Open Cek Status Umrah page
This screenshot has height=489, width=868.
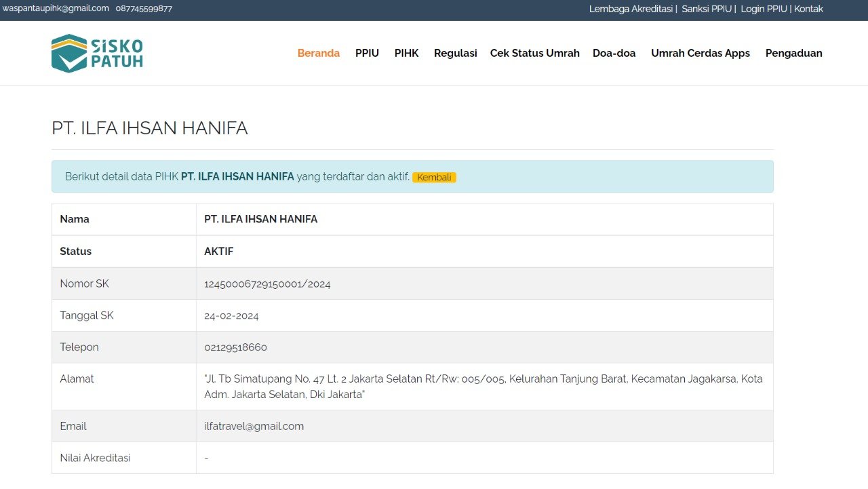(534, 53)
